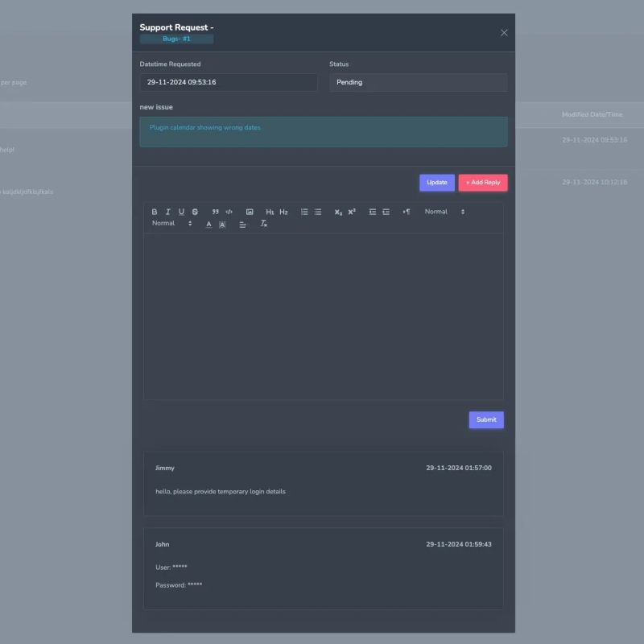The width and height of the screenshot is (644, 644).
Task: Apply underline formatting in the editor
Action: point(181,212)
